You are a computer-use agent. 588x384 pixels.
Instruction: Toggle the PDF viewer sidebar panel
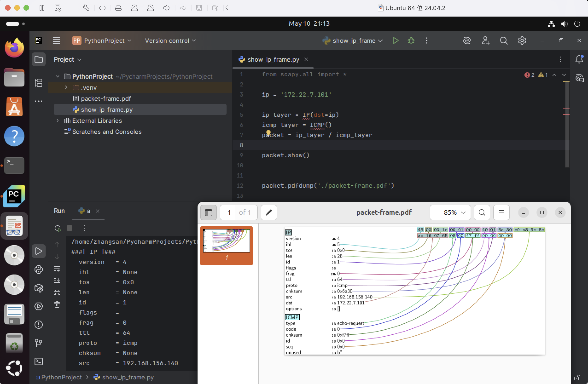[209, 212]
